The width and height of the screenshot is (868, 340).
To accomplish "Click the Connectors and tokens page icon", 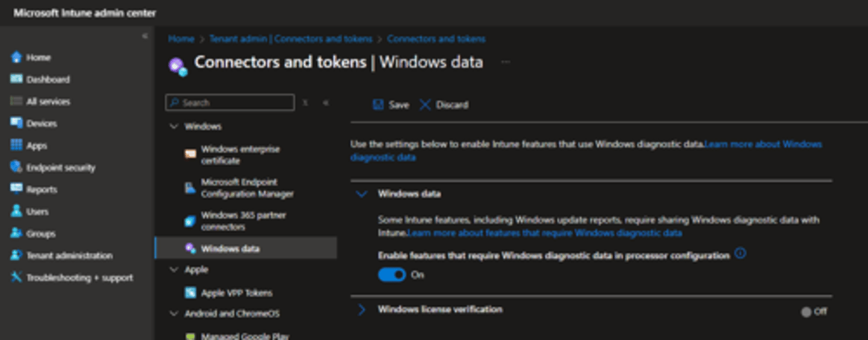I will [178, 66].
